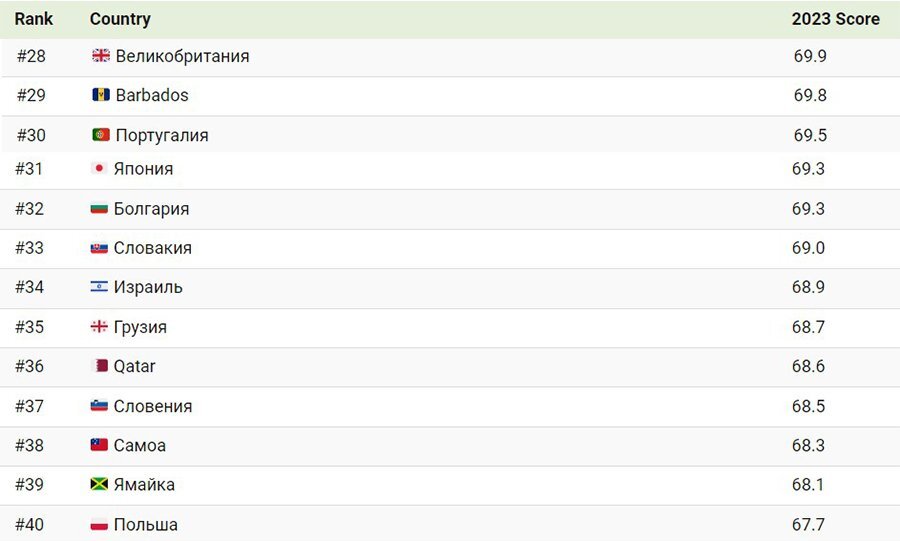Click the Bulgaria flag icon

click(x=99, y=208)
